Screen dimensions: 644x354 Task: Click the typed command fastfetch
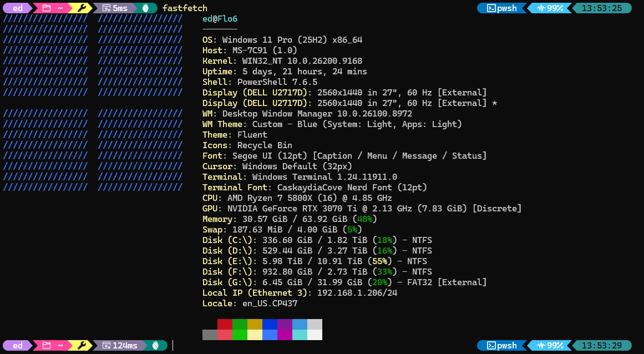pyautogui.click(x=185, y=8)
